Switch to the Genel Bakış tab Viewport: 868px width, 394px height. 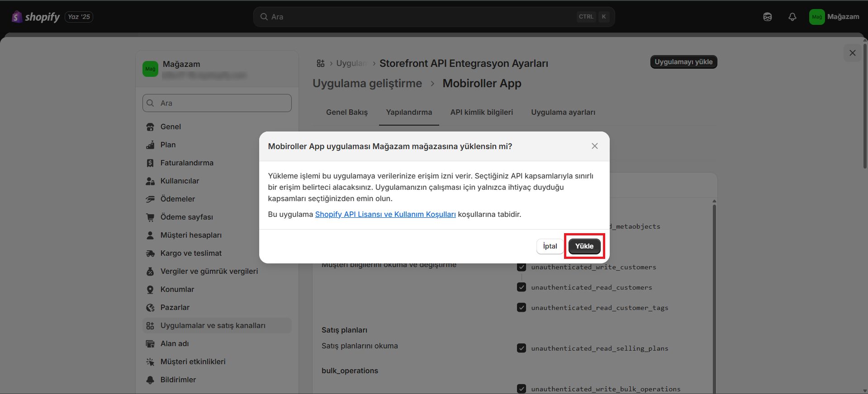(347, 112)
